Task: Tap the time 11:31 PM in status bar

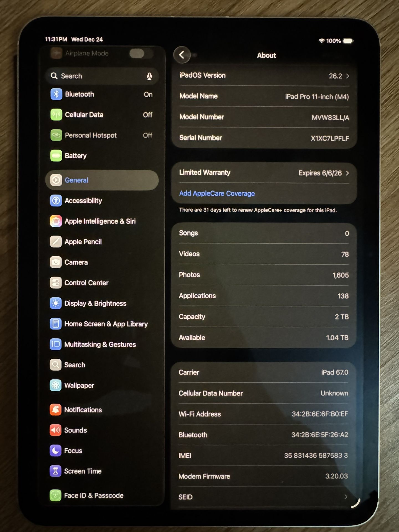Action: pos(56,39)
